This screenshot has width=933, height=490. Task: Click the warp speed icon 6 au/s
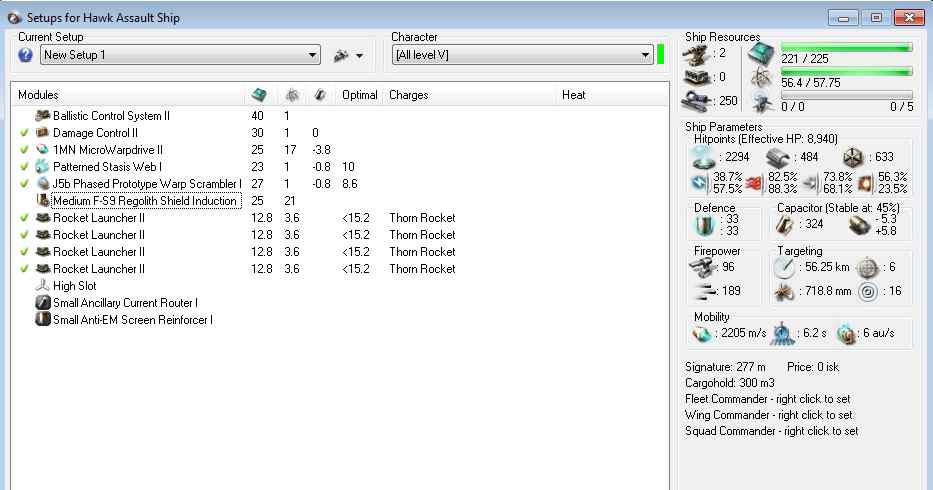(846, 334)
